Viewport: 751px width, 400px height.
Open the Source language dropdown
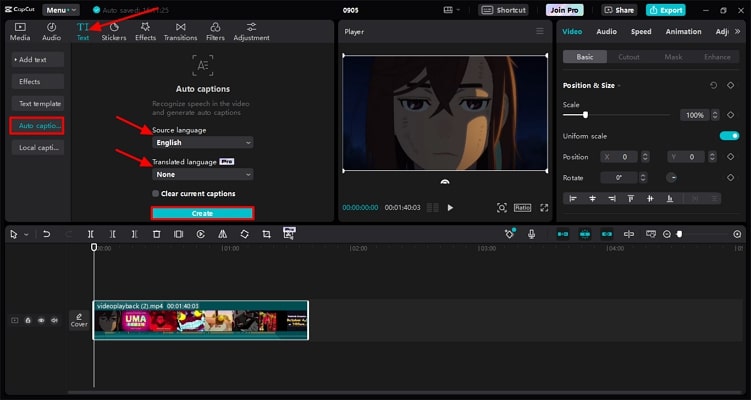tap(202, 143)
